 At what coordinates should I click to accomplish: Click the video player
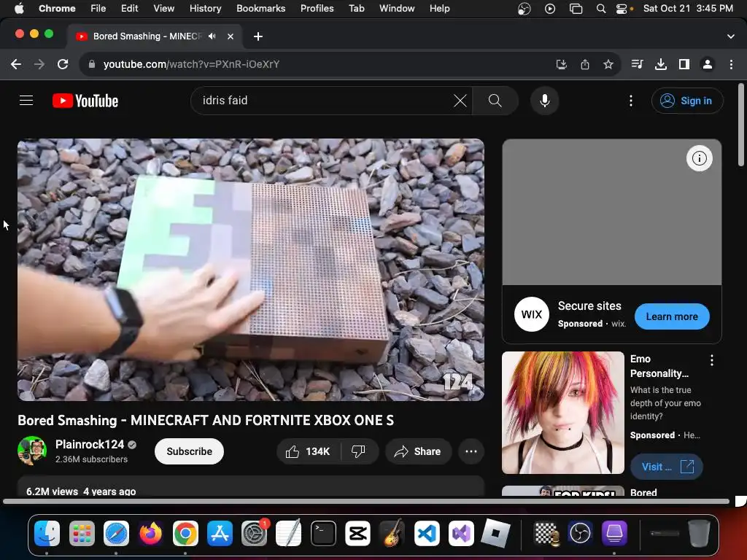pos(251,270)
